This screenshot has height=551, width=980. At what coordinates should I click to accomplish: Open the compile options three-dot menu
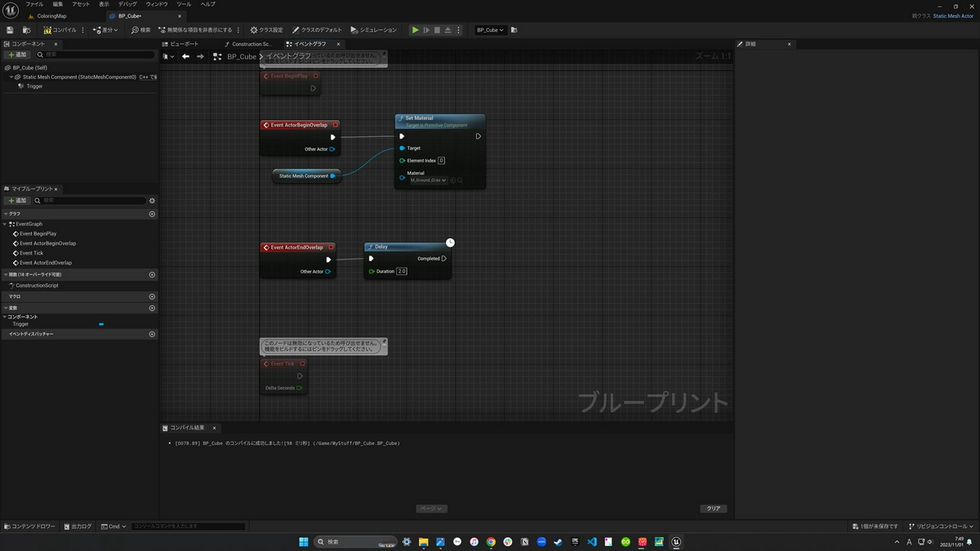[x=83, y=30]
